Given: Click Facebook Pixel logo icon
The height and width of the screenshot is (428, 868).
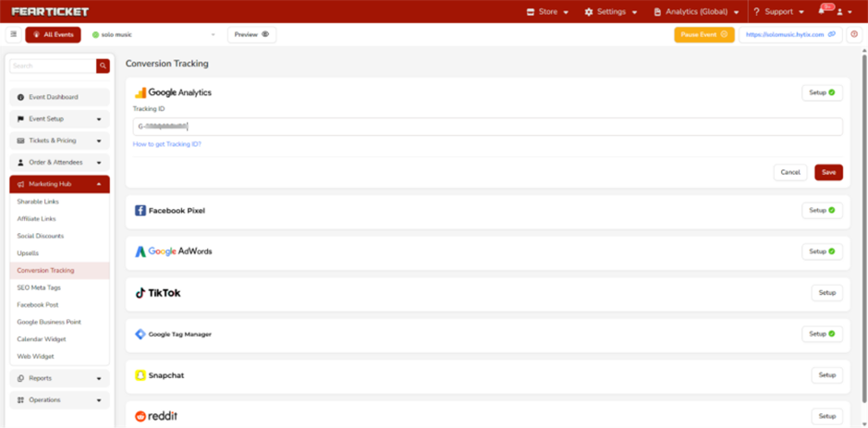Looking at the screenshot, I should (141, 211).
